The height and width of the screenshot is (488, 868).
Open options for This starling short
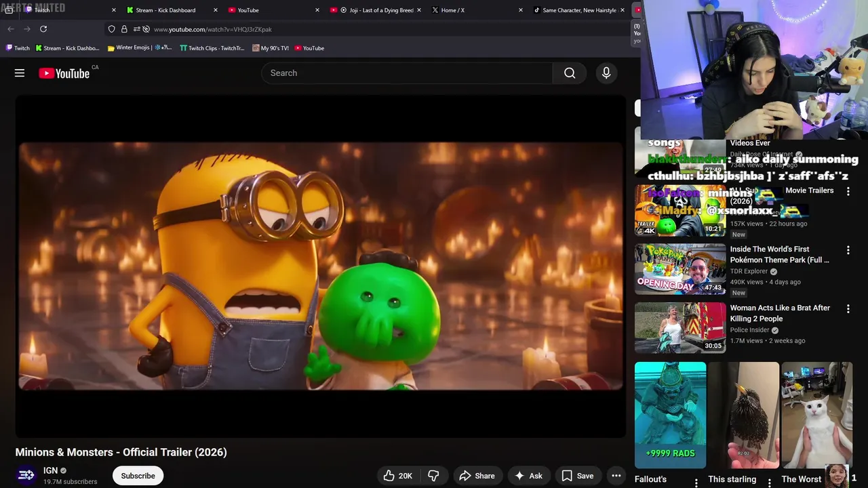[769, 482]
